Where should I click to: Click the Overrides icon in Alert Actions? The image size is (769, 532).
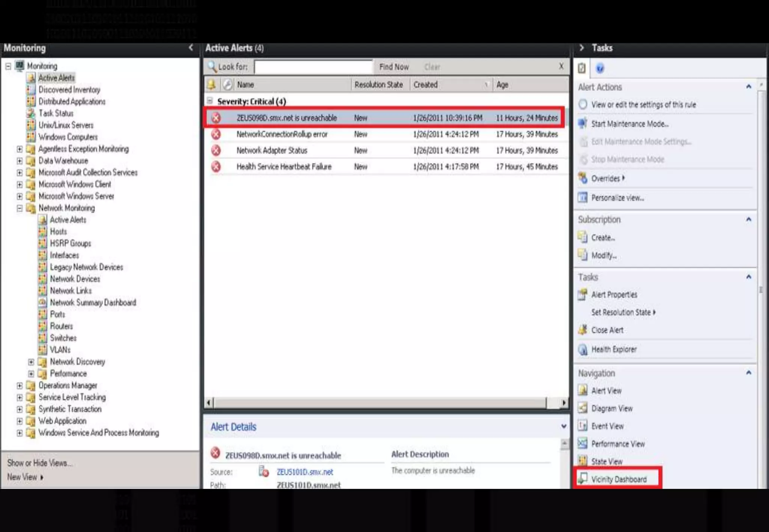pos(583,178)
